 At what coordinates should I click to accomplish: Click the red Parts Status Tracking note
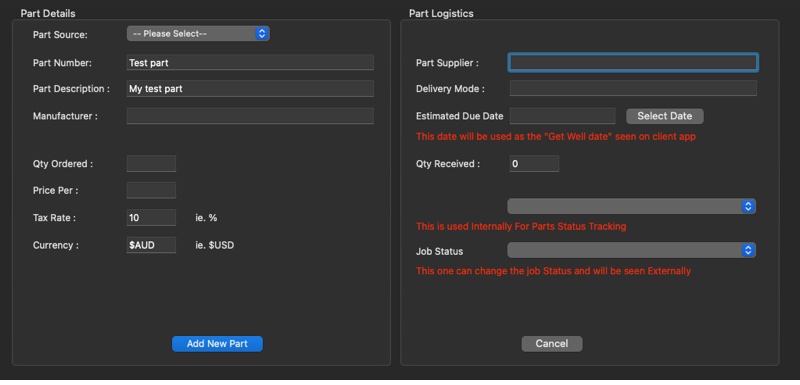pos(521,226)
